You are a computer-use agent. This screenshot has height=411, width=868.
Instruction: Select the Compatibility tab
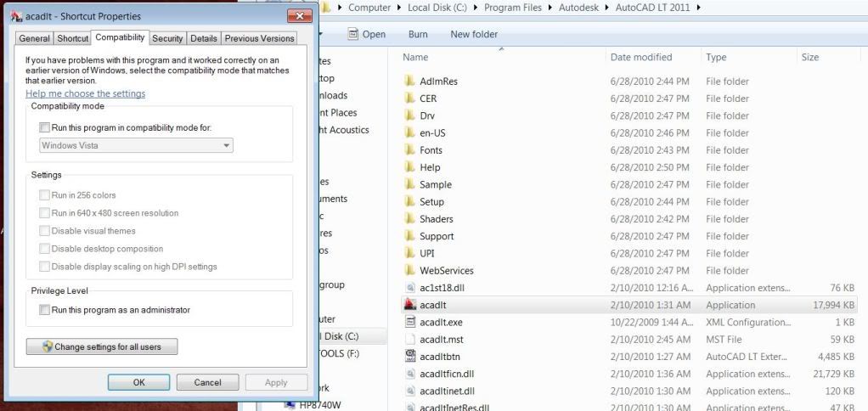(120, 37)
